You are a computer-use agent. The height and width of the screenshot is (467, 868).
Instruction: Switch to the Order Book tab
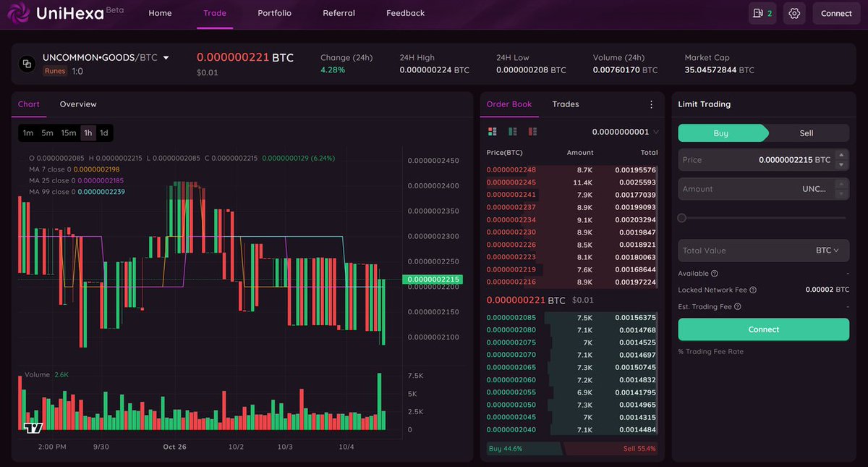pos(509,104)
